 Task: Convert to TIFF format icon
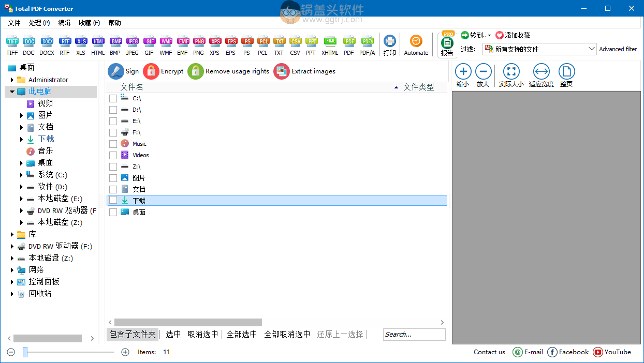12,41
